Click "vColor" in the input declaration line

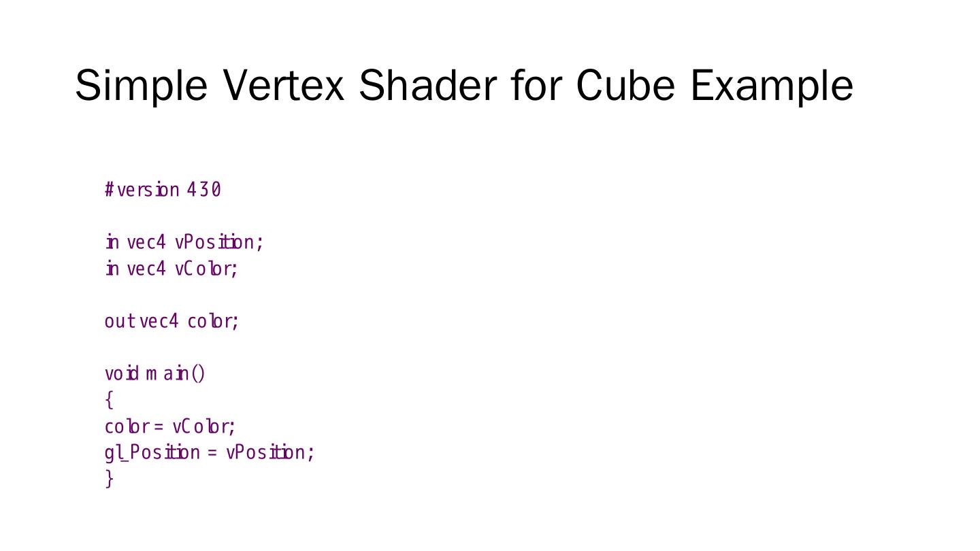click(206, 269)
